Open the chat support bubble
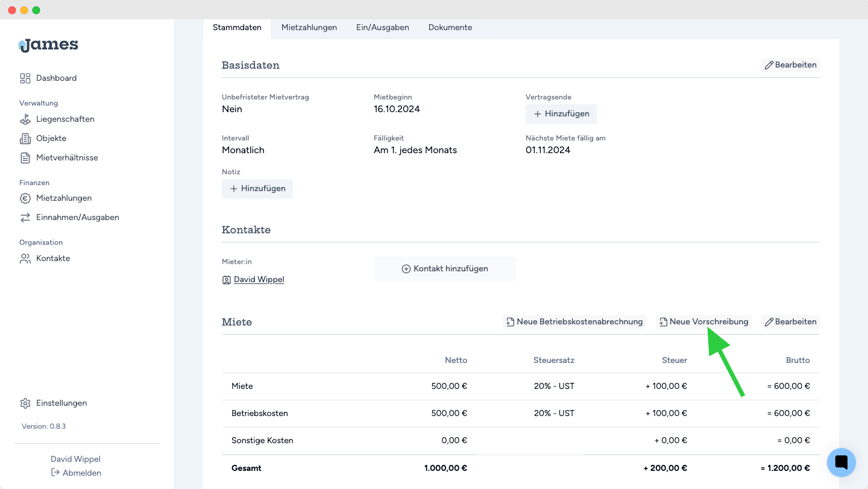 841,462
